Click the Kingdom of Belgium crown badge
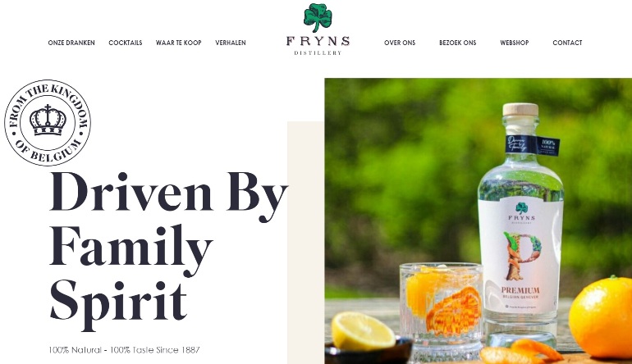Screen dimensions: 632x364 click(48, 123)
